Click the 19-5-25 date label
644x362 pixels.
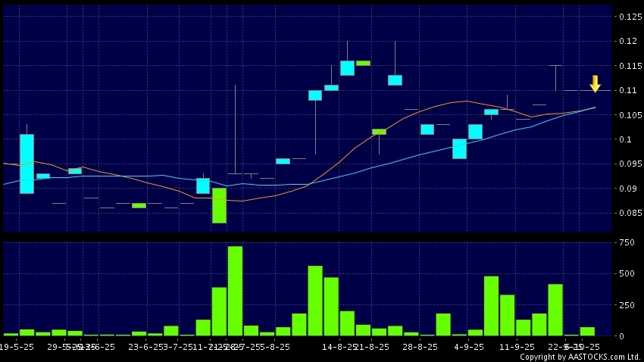pos(15,347)
